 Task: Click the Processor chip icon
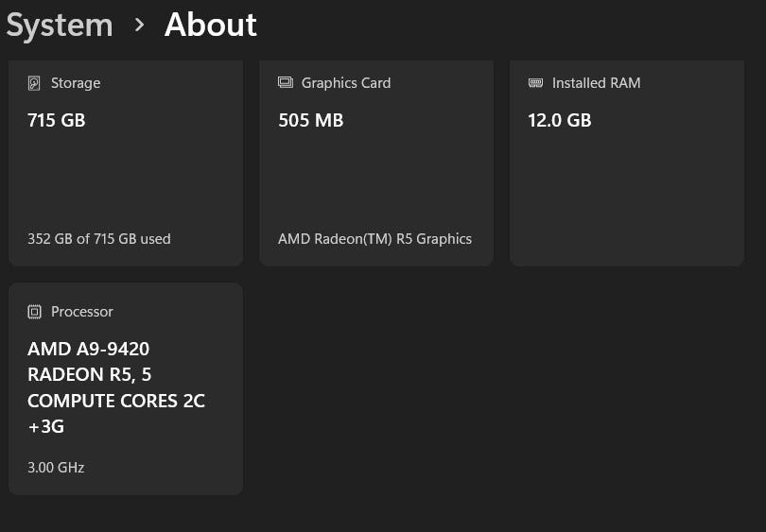click(x=35, y=312)
